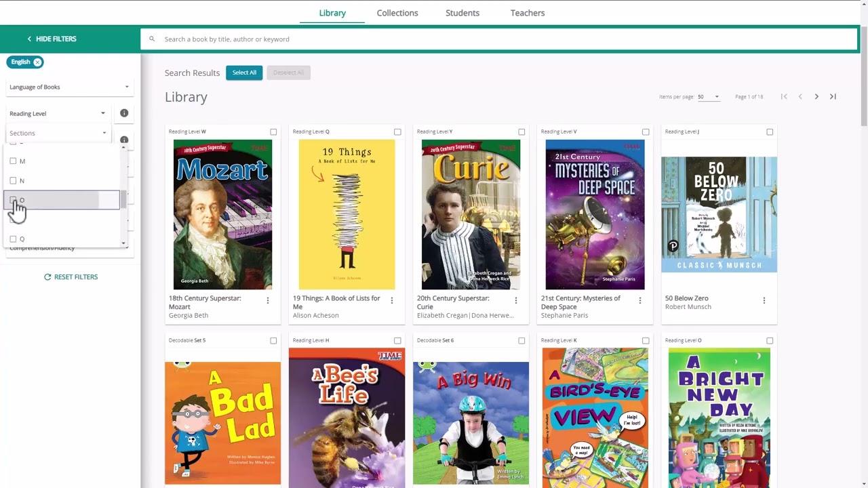868x488 pixels.
Task: Click the search magnifier icon
Action: [152, 39]
